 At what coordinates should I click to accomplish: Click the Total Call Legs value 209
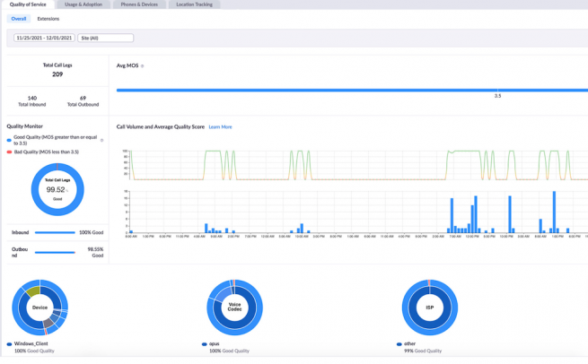click(x=57, y=74)
